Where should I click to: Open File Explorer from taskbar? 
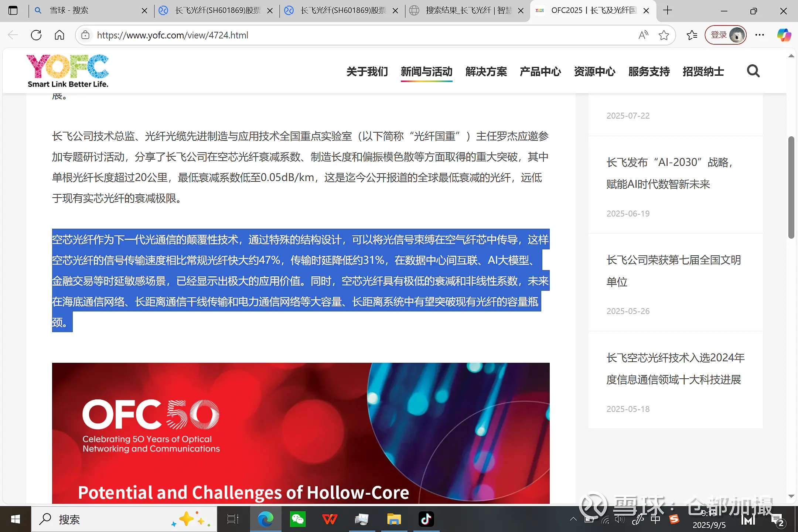tap(394, 519)
